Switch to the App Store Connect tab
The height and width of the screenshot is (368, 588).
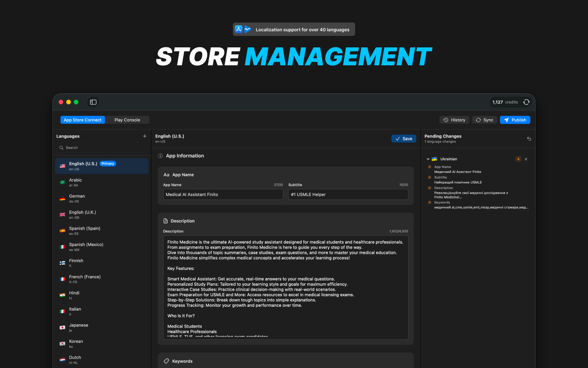coord(82,120)
